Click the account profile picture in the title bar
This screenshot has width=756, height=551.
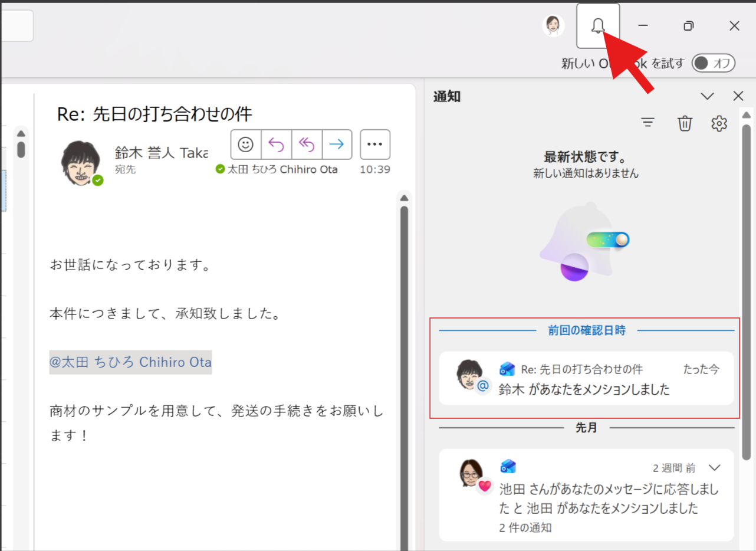[x=553, y=25]
